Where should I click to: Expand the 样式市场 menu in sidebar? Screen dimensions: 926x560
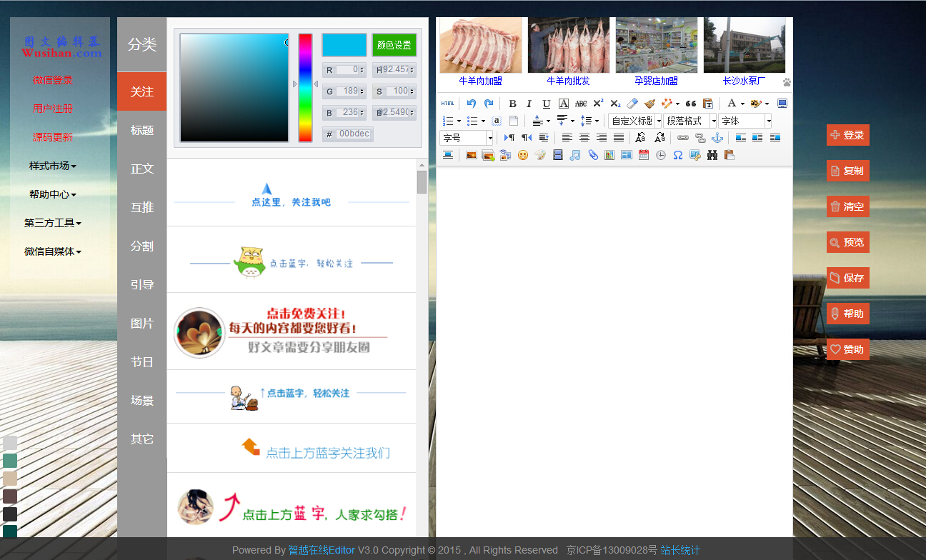52,166
